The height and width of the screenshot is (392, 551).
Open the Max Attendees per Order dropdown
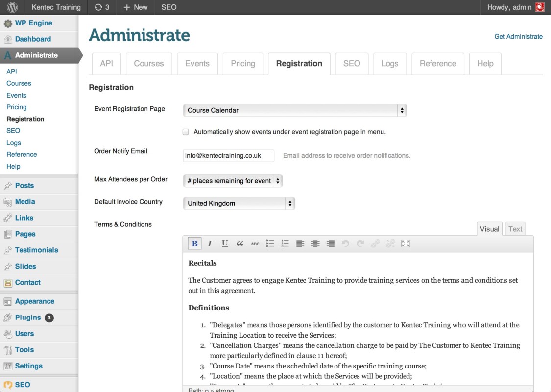pyautogui.click(x=233, y=181)
